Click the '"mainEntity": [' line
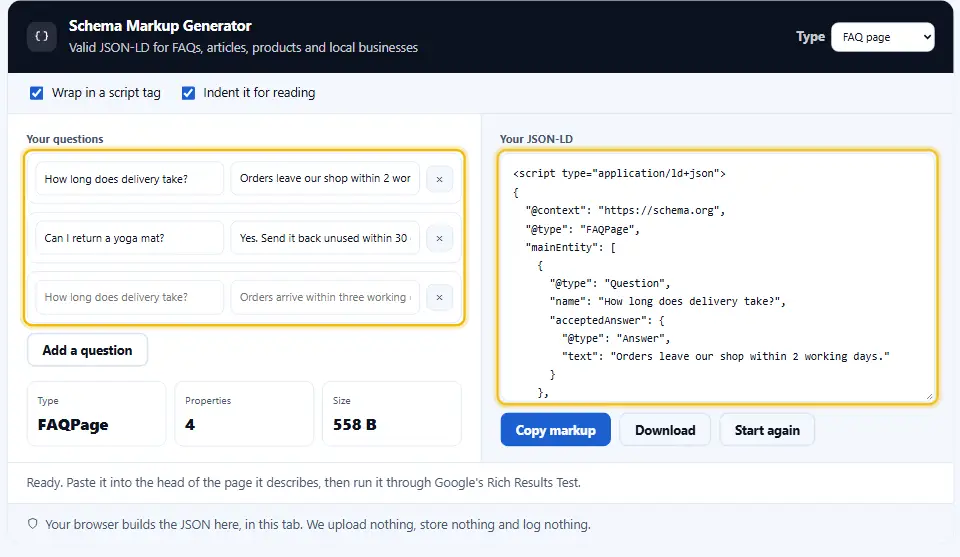960x557 pixels. point(571,247)
